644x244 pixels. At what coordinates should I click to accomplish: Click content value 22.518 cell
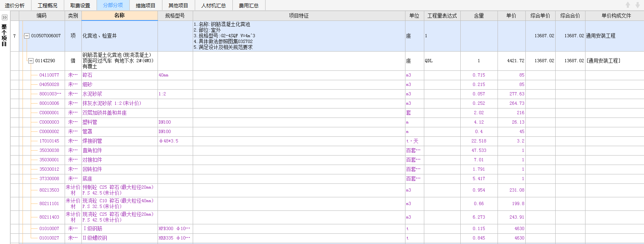click(x=479, y=141)
